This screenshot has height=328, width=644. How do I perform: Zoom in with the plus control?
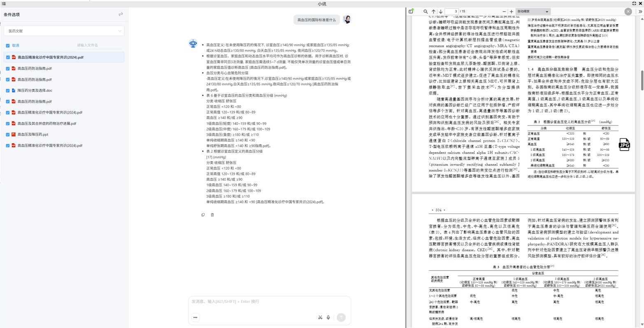click(x=511, y=11)
